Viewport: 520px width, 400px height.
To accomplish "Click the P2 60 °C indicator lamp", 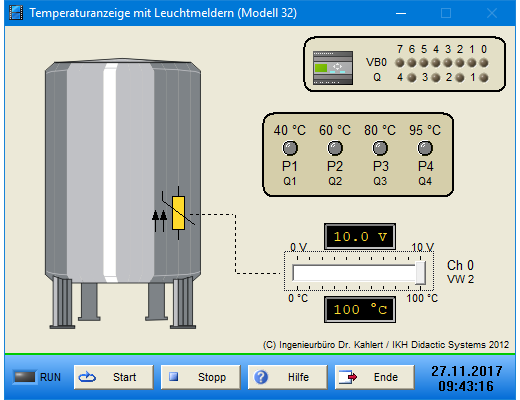I will tap(335, 148).
